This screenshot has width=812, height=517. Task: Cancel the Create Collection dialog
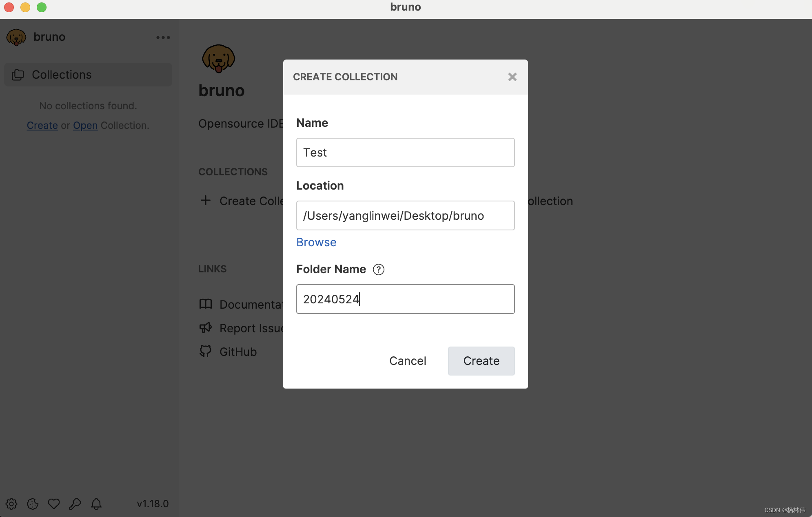coord(408,361)
